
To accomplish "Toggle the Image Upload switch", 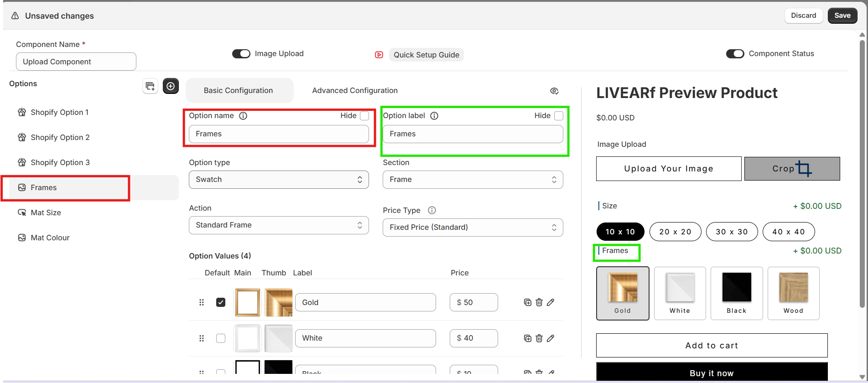I will pos(241,54).
